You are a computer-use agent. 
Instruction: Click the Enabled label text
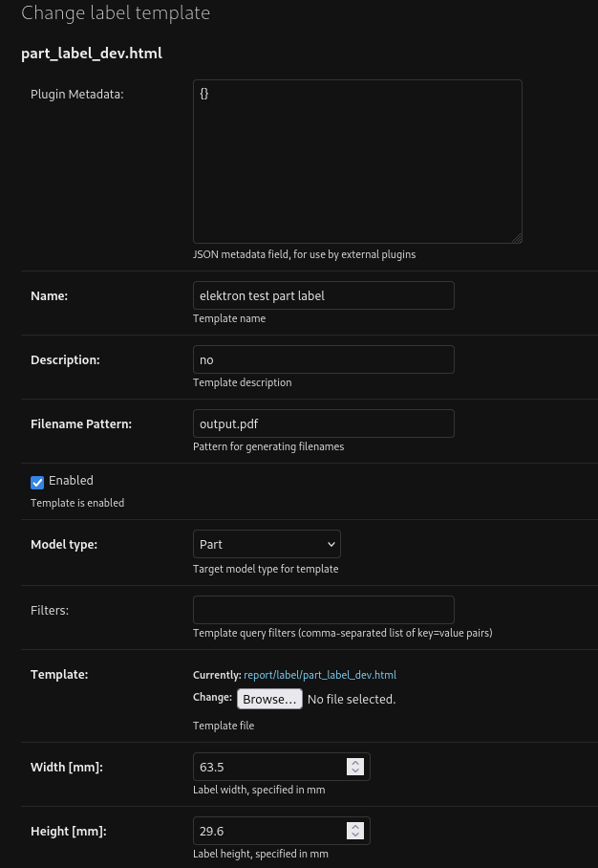[x=70, y=481]
